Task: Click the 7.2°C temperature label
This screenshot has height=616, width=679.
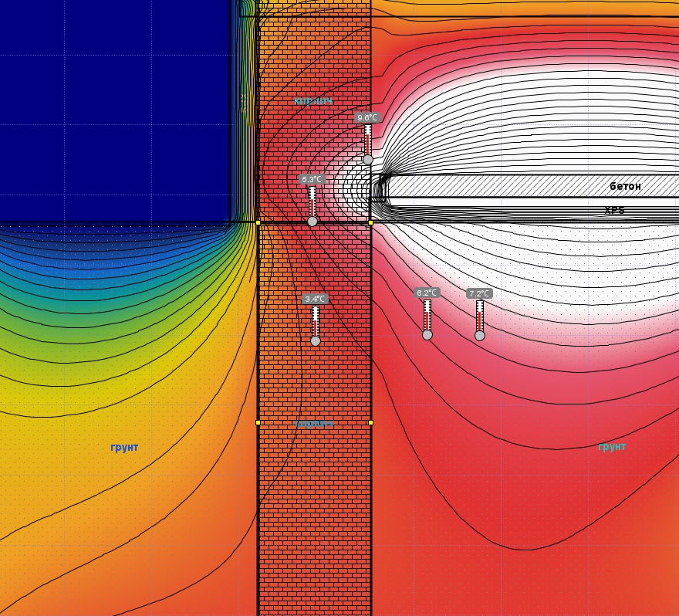Action: 479,293
